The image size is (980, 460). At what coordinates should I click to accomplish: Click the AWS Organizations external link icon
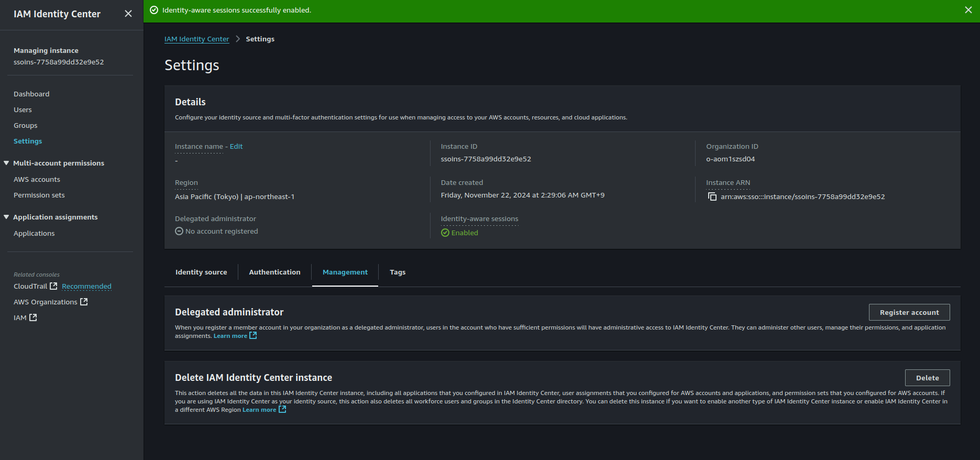pyautogui.click(x=84, y=302)
